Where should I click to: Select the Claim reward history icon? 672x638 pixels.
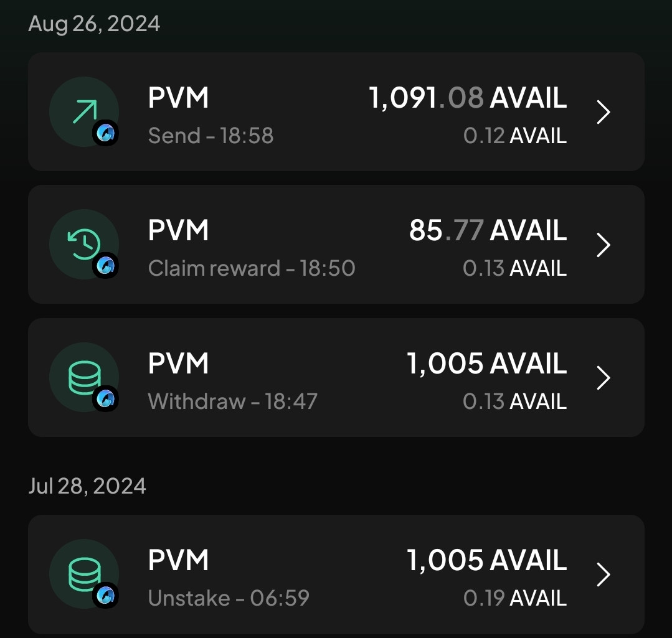(83, 243)
